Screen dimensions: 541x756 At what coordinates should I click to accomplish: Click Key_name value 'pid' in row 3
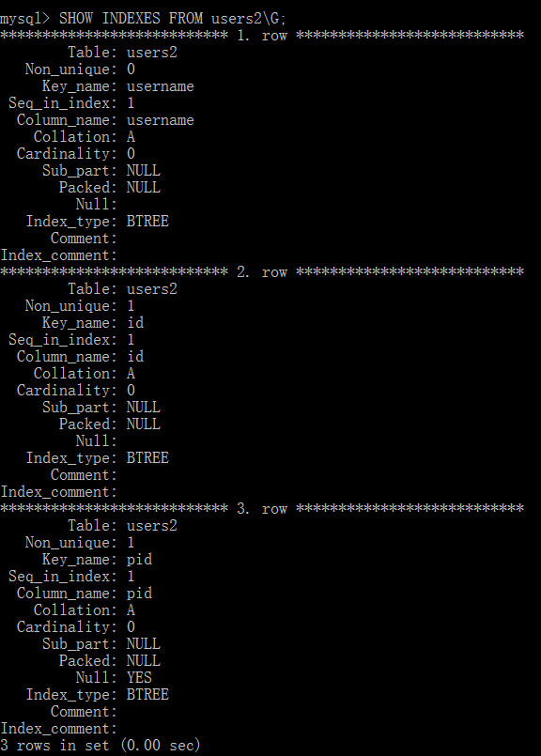click(139, 560)
